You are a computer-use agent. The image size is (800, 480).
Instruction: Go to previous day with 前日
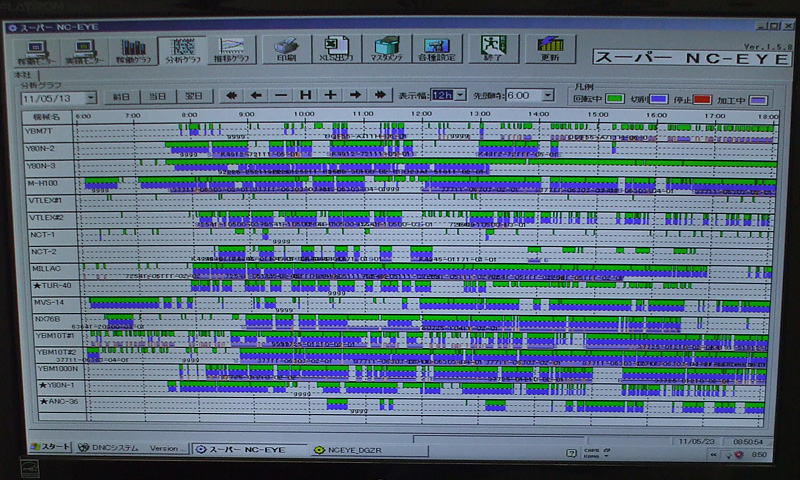121,96
